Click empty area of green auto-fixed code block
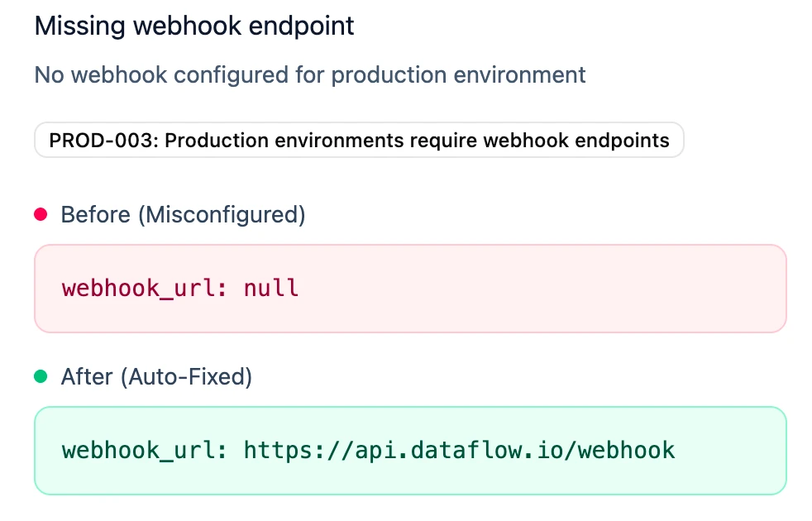Image resolution: width=812 pixels, height=521 pixels. (728, 451)
